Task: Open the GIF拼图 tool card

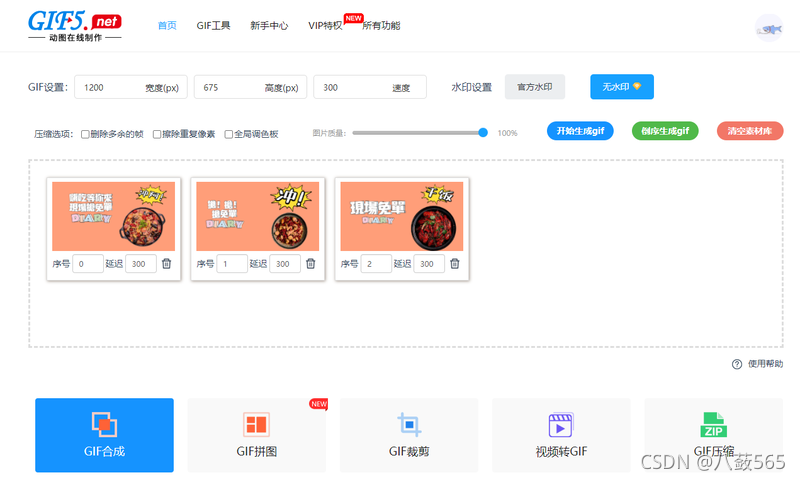Action: coord(257,435)
